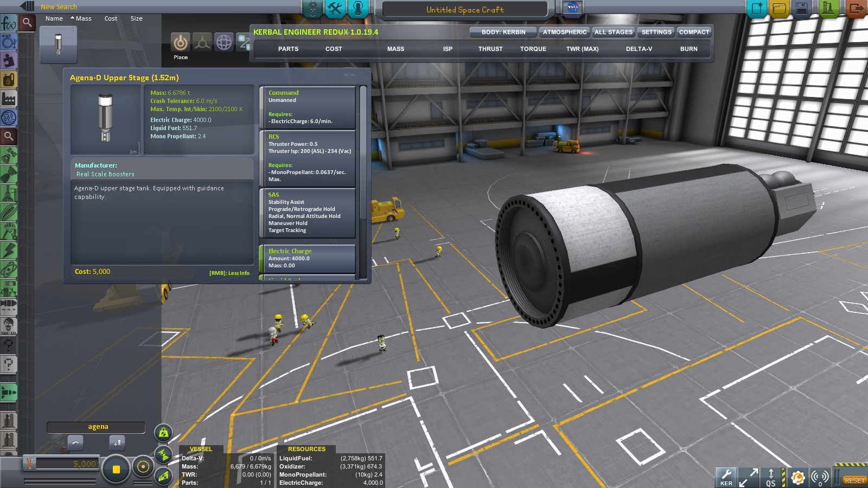Toggle the Center of Thrust overlay
868x488 pixels.
[163, 455]
